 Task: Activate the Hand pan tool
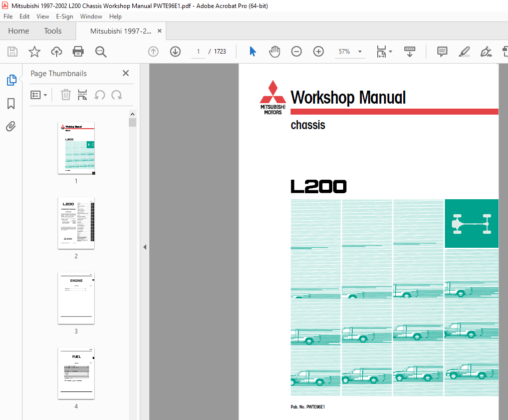[x=275, y=52]
